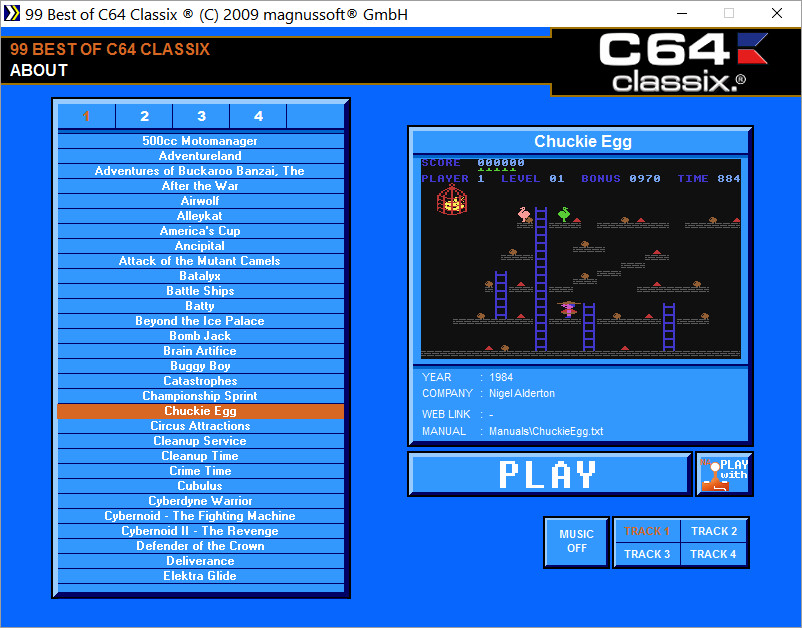
Task: Pick Deliverance from the list
Action: 200,560
